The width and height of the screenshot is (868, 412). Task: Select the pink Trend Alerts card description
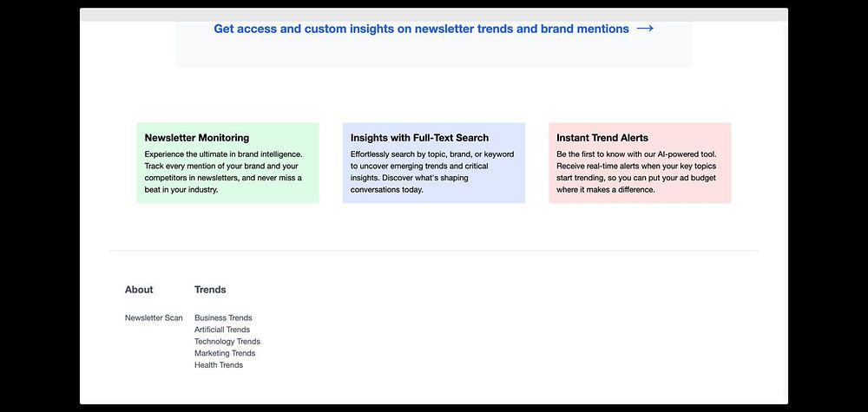pyautogui.click(x=636, y=172)
